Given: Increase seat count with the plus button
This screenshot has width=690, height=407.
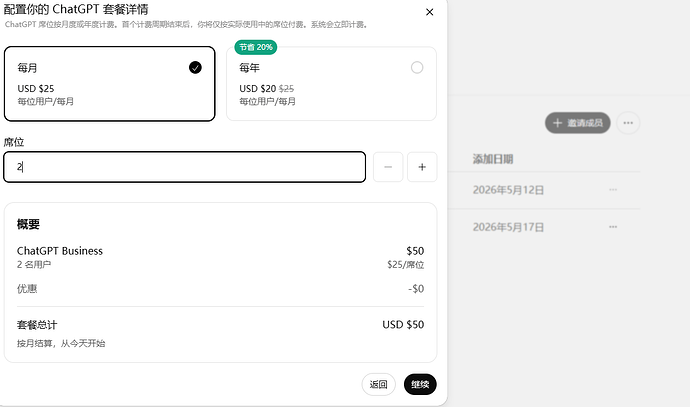Looking at the screenshot, I should point(422,167).
